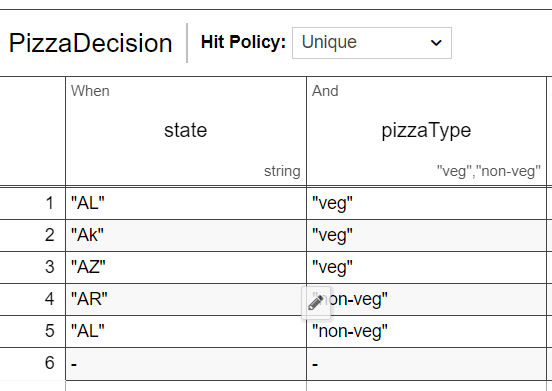The image size is (552, 391).
Task: Click the state input column header
Action: point(186,131)
